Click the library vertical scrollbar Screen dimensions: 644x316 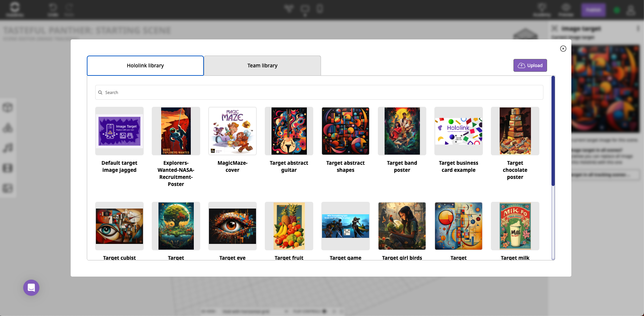pos(553,131)
